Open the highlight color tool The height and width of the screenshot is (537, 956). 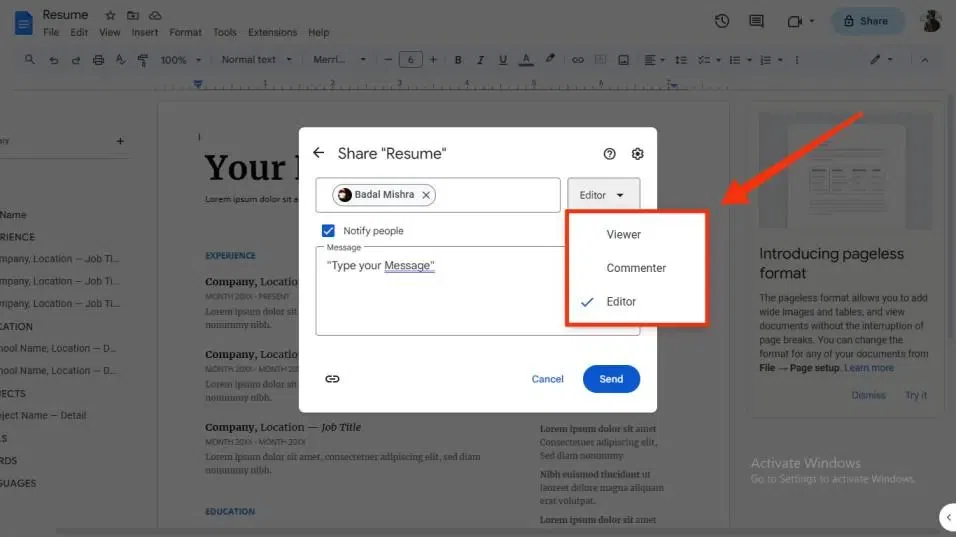(x=550, y=59)
